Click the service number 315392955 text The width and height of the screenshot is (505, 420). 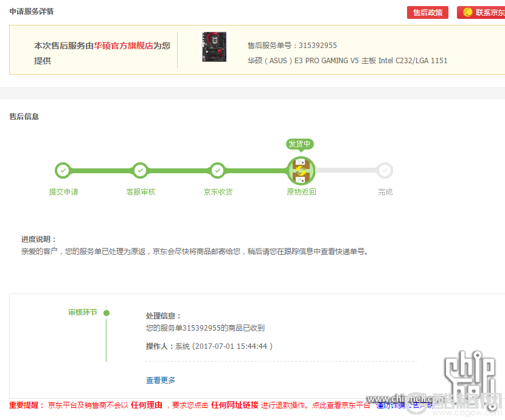click(318, 46)
